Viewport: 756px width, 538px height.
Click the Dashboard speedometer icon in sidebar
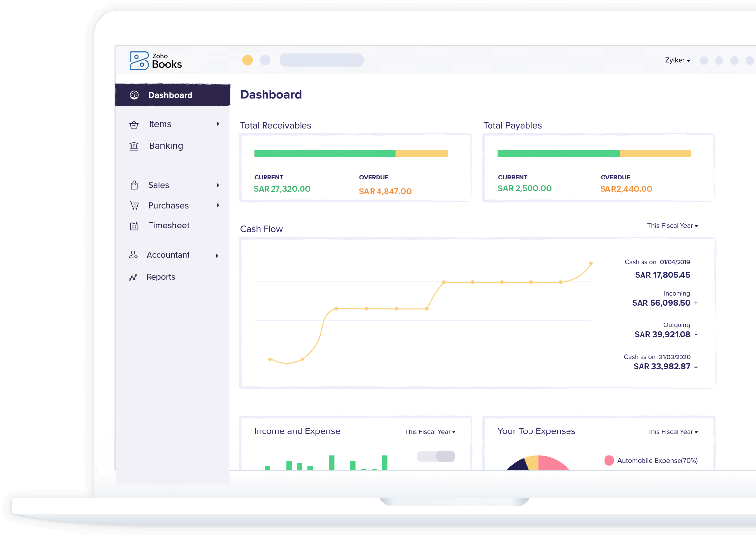point(134,95)
